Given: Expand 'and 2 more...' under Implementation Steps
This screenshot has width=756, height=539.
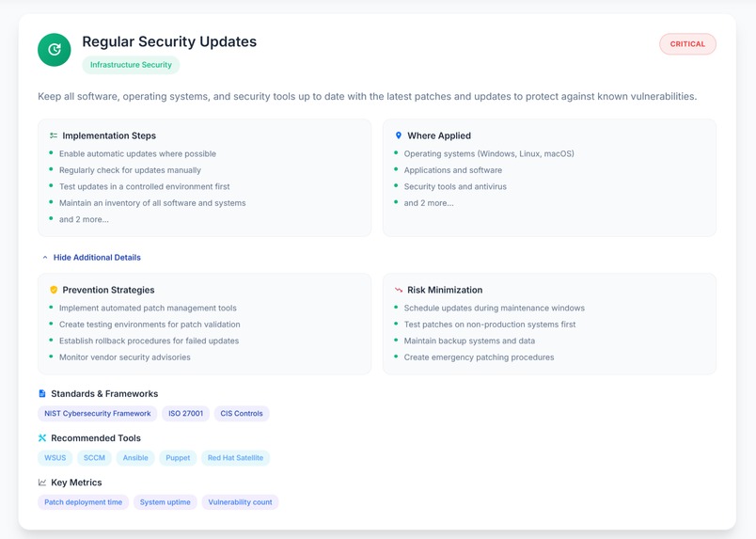Looking at the screenshot, I should pyautogui.click(x=84, y=219).
